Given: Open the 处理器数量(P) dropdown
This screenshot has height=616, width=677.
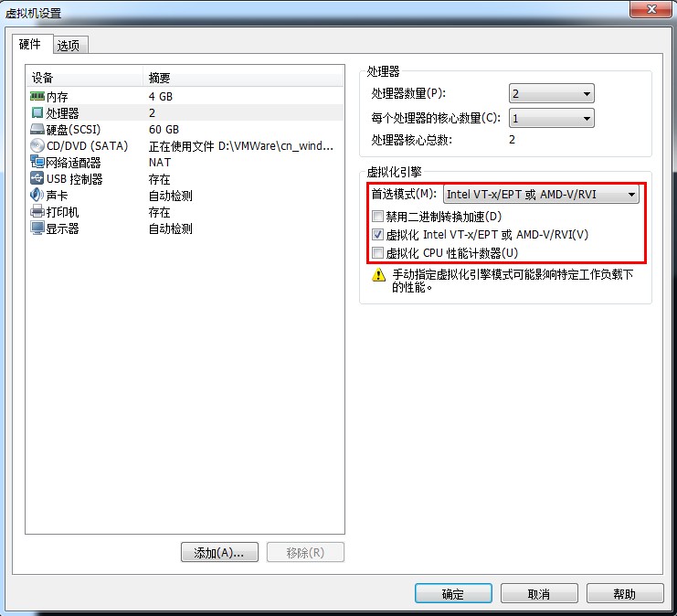Looking at the screenshot, I should [551, 93].
